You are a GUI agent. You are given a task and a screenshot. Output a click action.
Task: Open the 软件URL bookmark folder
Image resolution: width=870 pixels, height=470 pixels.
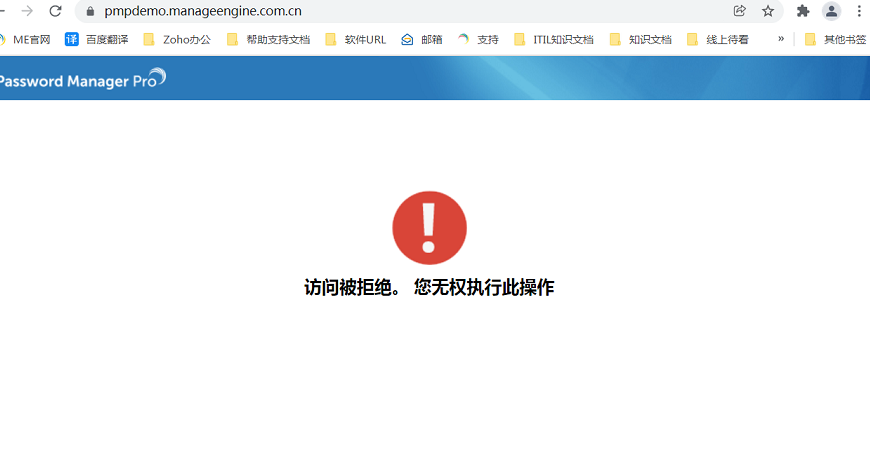[356, 39]
